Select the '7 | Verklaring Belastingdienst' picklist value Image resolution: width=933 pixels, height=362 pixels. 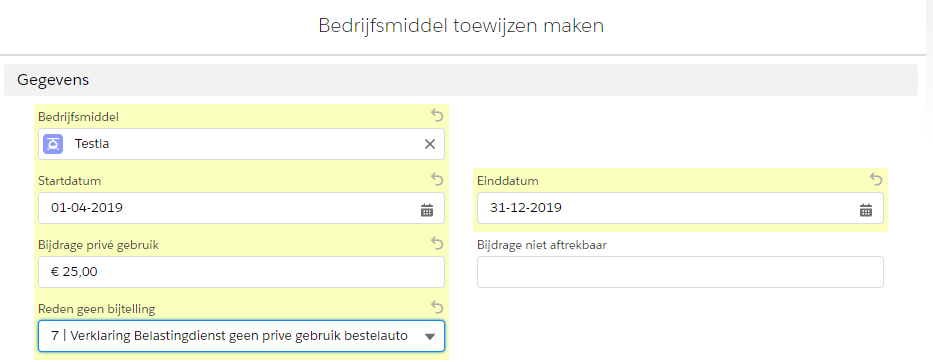tap(229, 336)
